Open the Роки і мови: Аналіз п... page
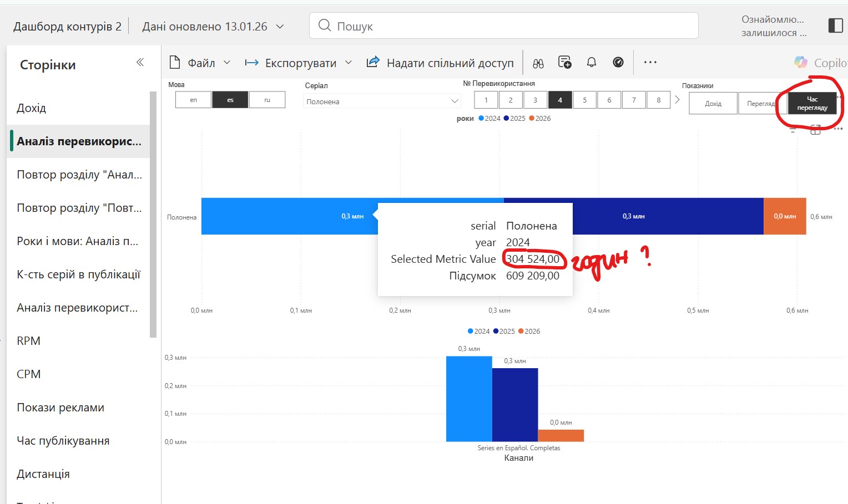 78,241
